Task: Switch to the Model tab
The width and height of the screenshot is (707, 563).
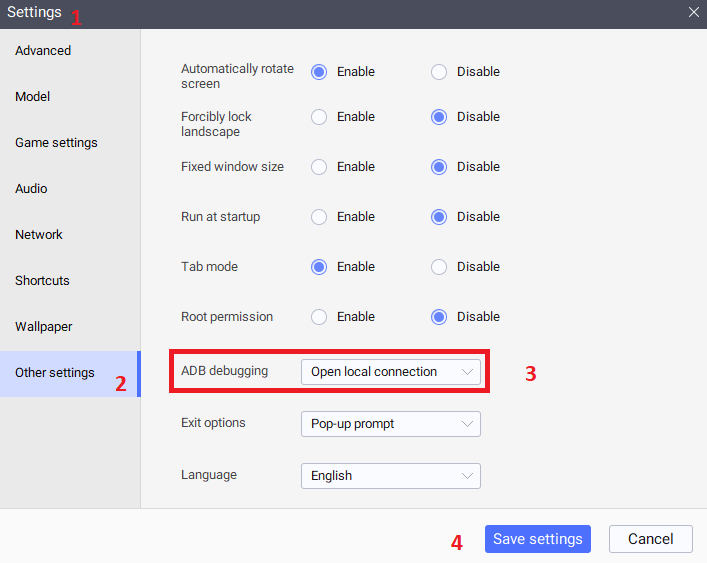Action: pyautogui.click(x=33, y=97)
